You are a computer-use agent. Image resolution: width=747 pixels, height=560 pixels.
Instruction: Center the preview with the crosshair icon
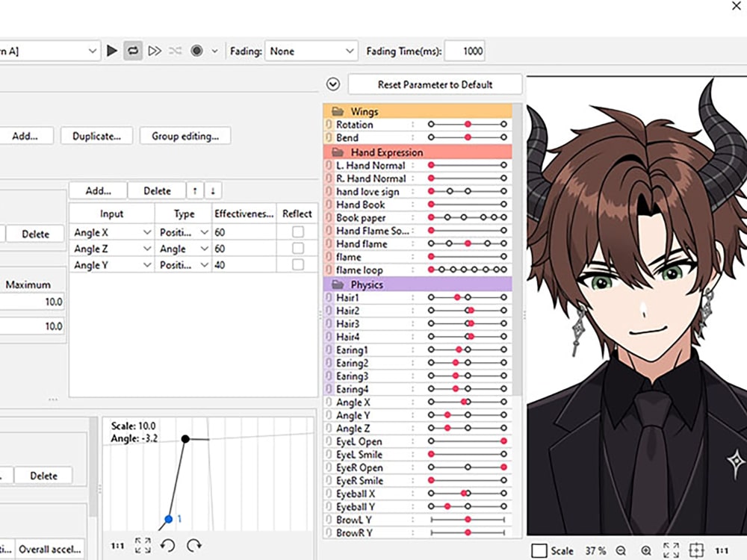[696, 550]
